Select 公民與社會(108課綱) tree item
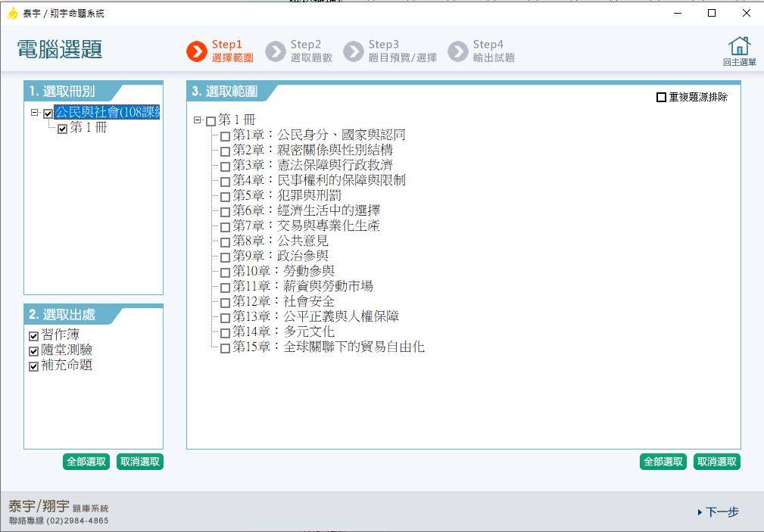Viewport: 764px width, 532px height. [107, 113]
